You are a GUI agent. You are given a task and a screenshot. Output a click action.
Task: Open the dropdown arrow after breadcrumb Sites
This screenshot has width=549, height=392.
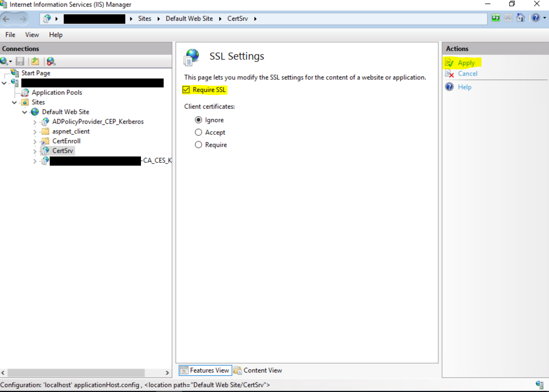pos(159,19)
